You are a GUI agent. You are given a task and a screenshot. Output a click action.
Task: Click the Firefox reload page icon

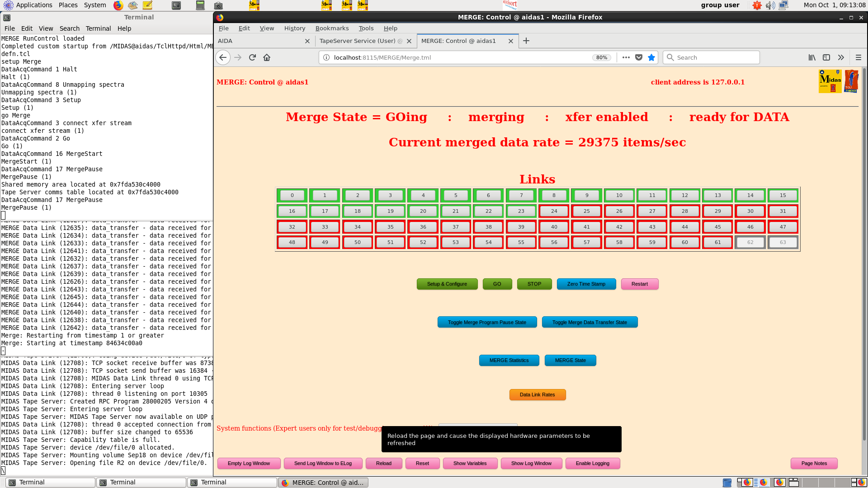pyautogui.click(x=252, y=57)
